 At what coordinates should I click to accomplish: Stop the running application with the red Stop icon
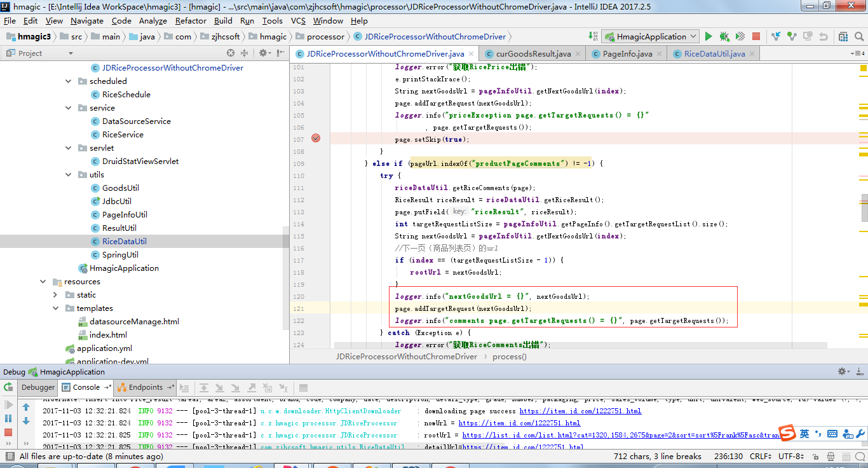click(x=755, y=36)
